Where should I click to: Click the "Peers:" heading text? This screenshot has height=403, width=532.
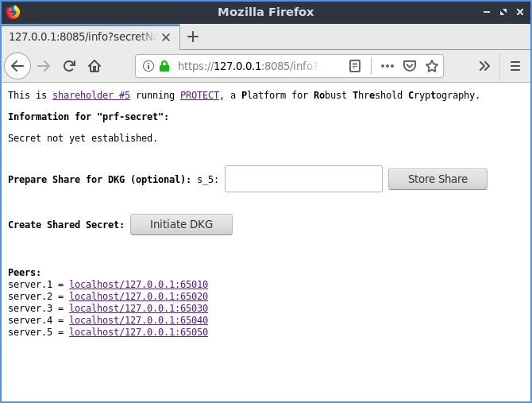point(25,273)
